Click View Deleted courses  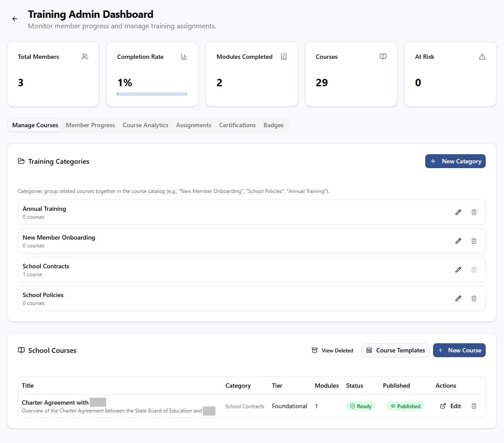tap(333, 350)
